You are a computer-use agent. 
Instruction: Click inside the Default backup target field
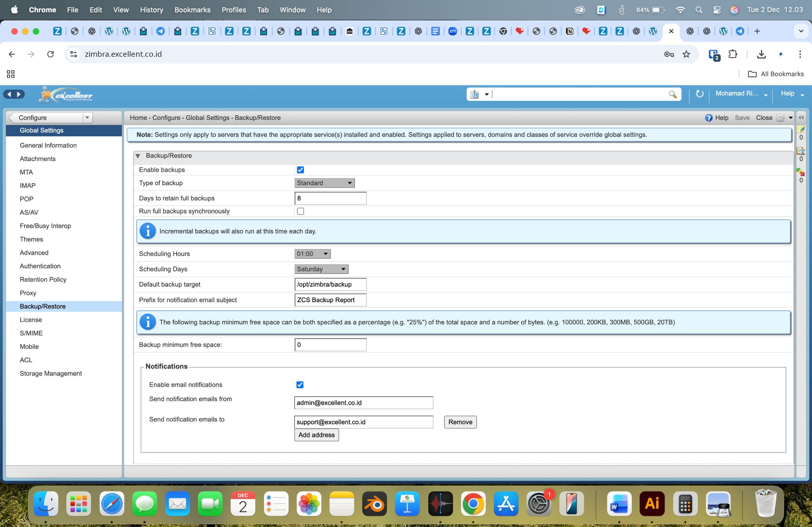[330, 284]
